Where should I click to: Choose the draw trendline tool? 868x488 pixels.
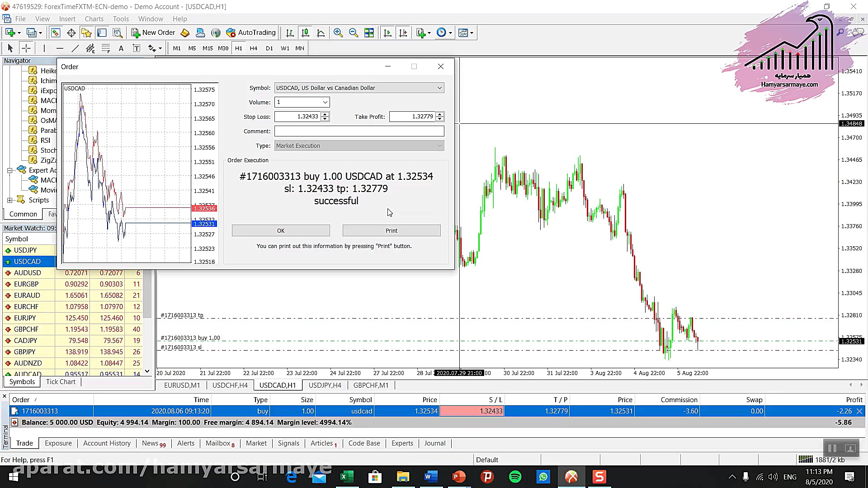click(75, 48)
